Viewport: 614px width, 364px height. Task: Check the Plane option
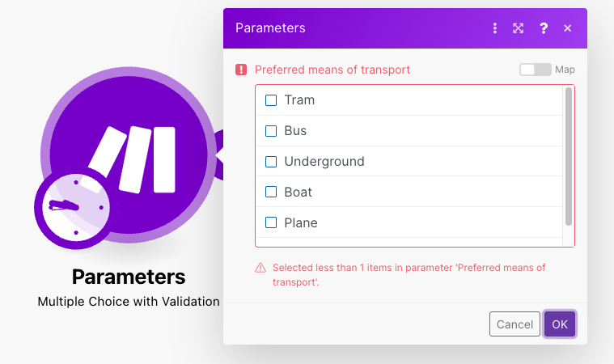[271, 222]
